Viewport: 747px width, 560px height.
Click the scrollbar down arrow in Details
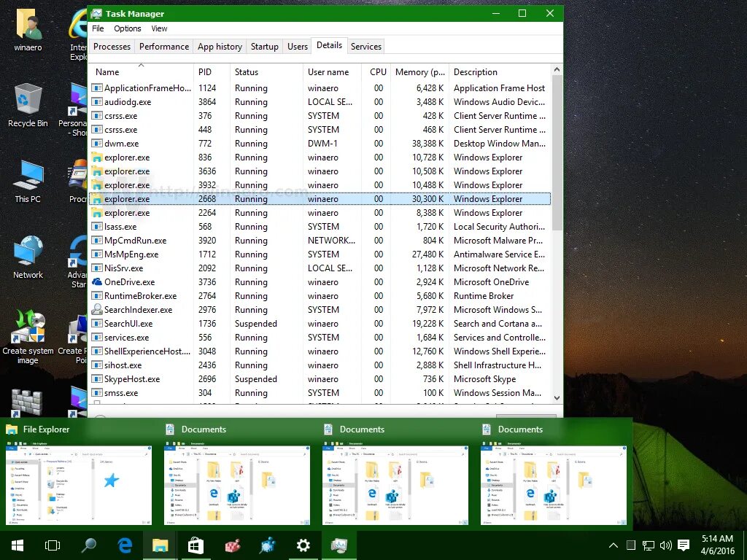tap(557, 398)
